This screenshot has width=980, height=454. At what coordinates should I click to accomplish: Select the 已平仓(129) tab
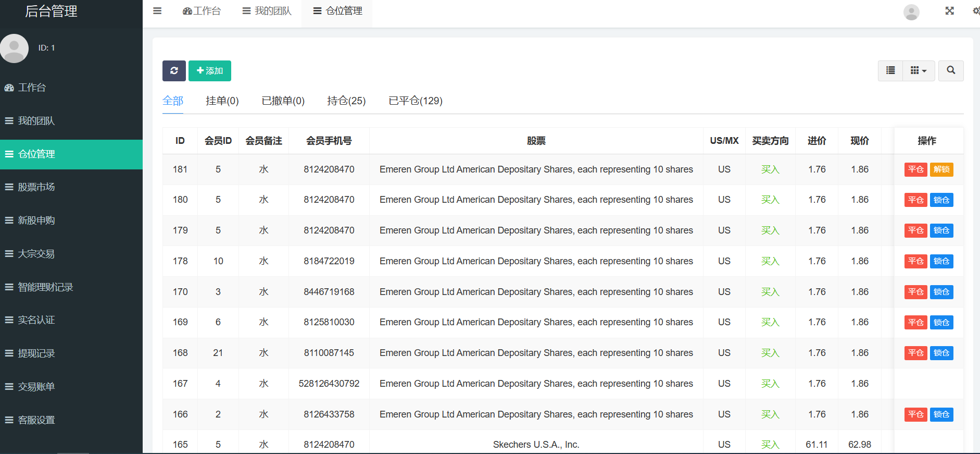point(416,101)
